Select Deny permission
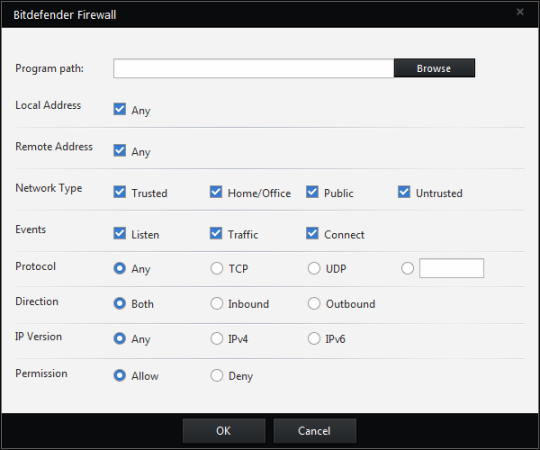540x450 pixels. 217,375
